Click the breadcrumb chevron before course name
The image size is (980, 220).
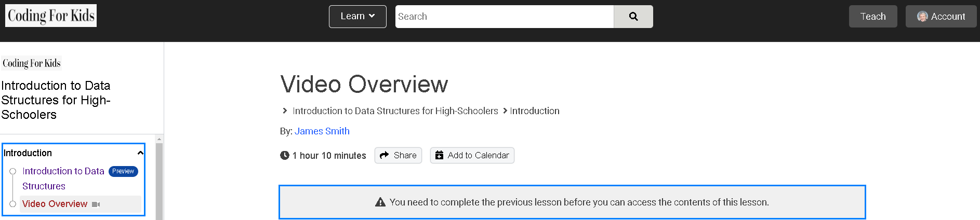pyautogui.click(x=285, y=111)
